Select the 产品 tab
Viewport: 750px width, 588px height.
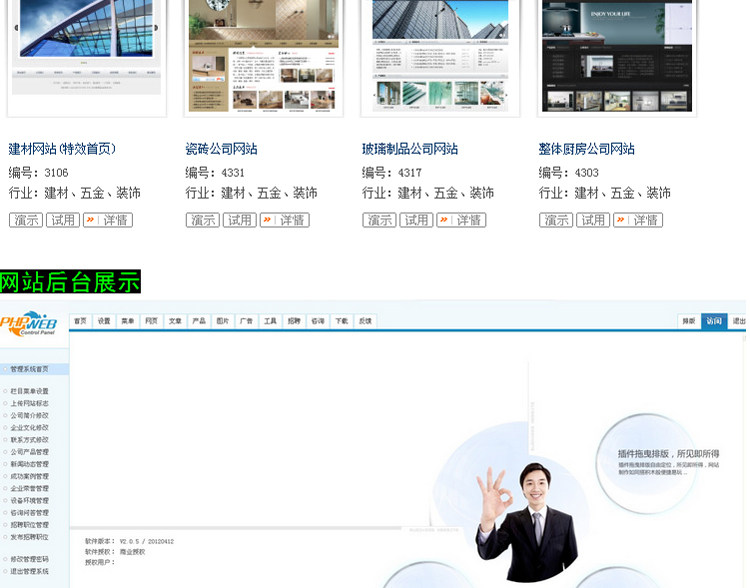click(x=199, y=321)
